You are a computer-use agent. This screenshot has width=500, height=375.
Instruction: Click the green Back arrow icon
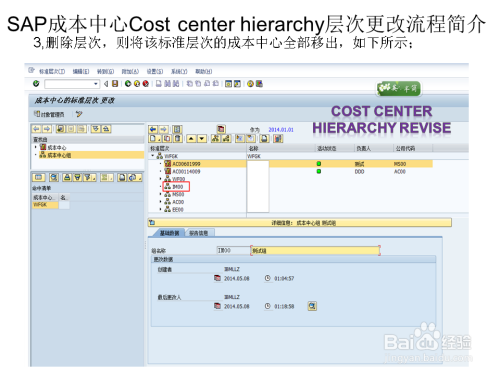pos(128,84)
